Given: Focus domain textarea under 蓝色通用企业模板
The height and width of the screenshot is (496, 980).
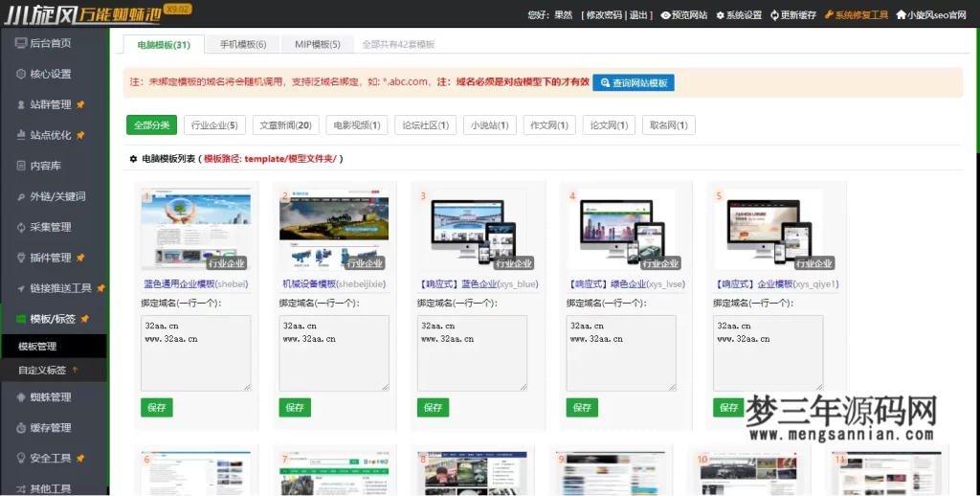Looking at the screenshot, I should point(195,353).
